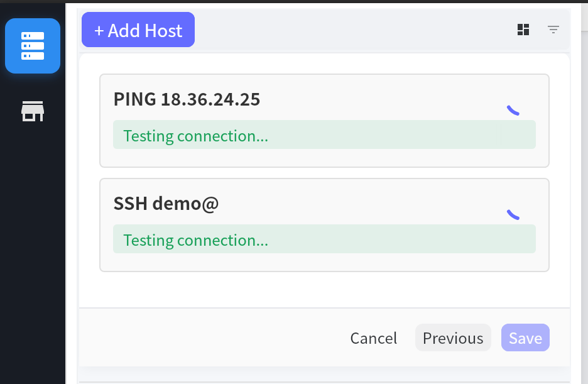Go back with the Previous button

[x=453, y=337]
